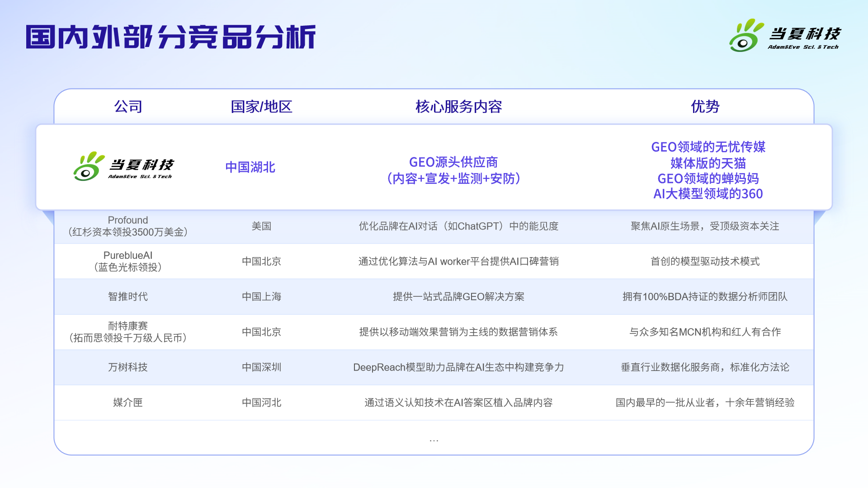This screenshot has width=868, height=488.
Task: Select the Profound company cell
Action: pos(128,226)
